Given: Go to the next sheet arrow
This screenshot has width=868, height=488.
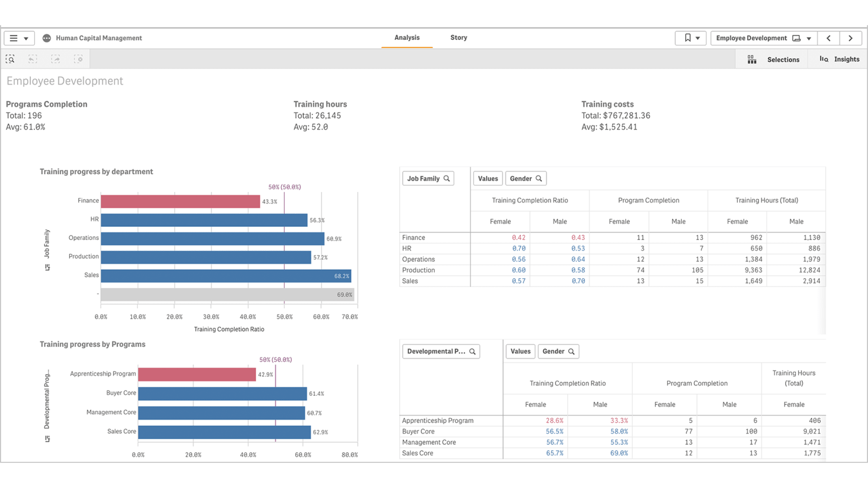Looking at the screenshot, I should (x=850, y=38).
